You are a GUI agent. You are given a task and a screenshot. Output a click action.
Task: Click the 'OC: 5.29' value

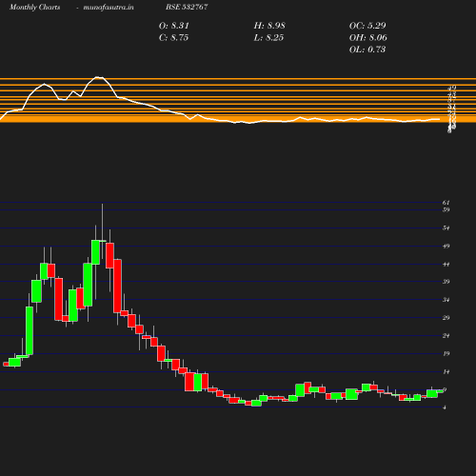click(367, 26)
